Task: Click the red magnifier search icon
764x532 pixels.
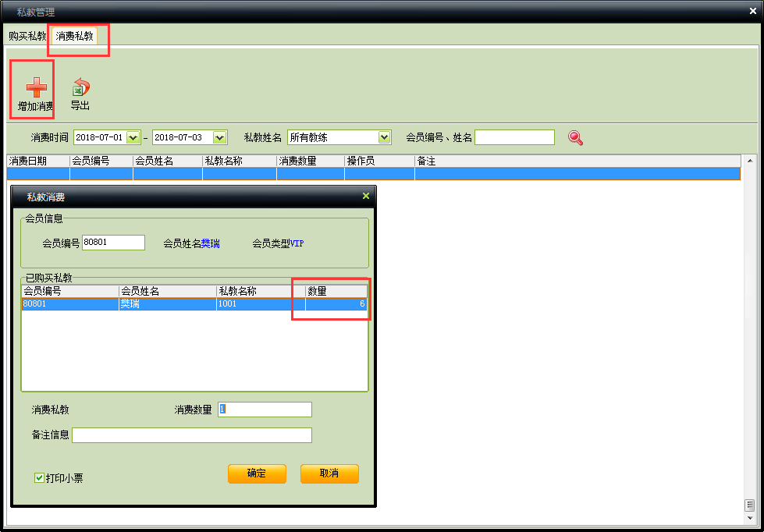Action: [x=576, y=138]
